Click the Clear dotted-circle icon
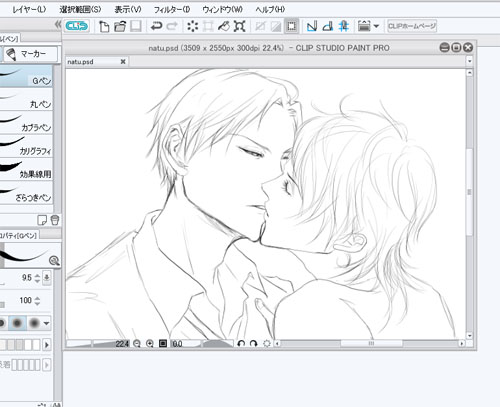Screen dimensions: 500x407 click(x=192, y=26)
